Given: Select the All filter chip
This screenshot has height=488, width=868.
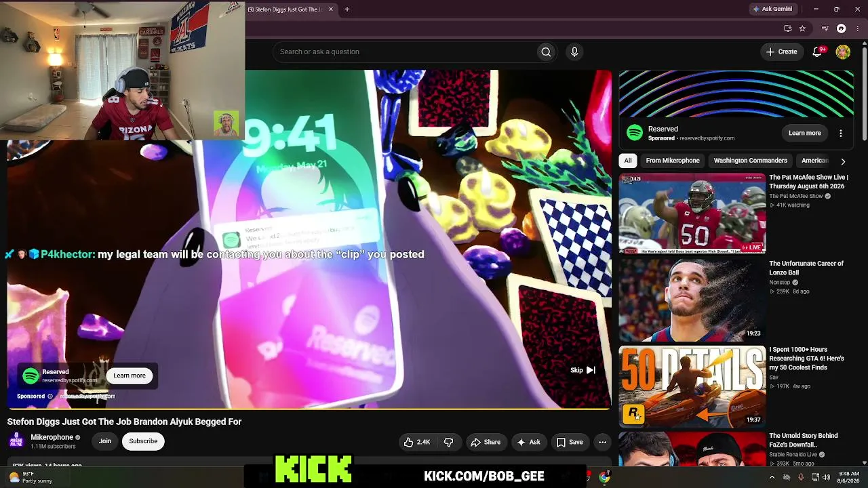Looking at the screenshot, I should tap(628, 161).
